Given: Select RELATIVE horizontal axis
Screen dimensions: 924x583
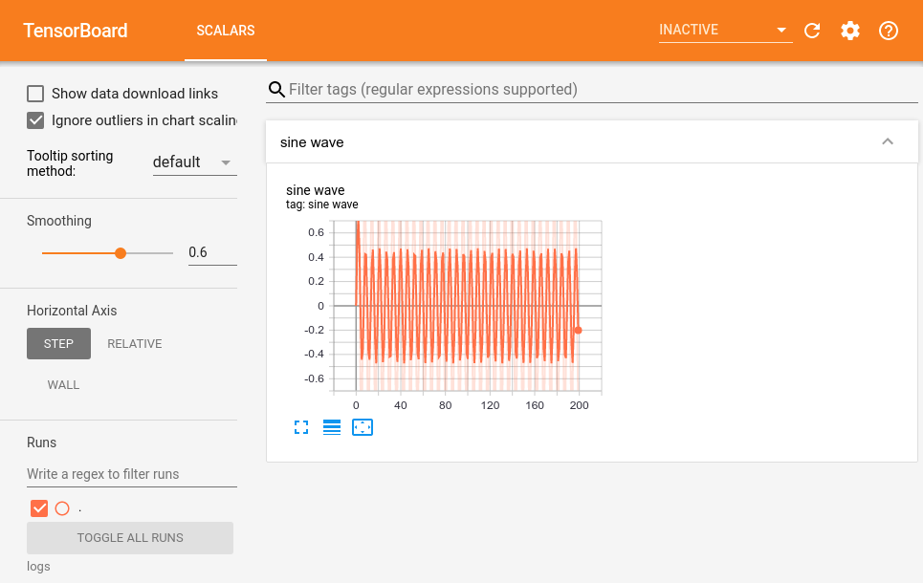Looking at the screenshot, I should [x=135, y=344].
